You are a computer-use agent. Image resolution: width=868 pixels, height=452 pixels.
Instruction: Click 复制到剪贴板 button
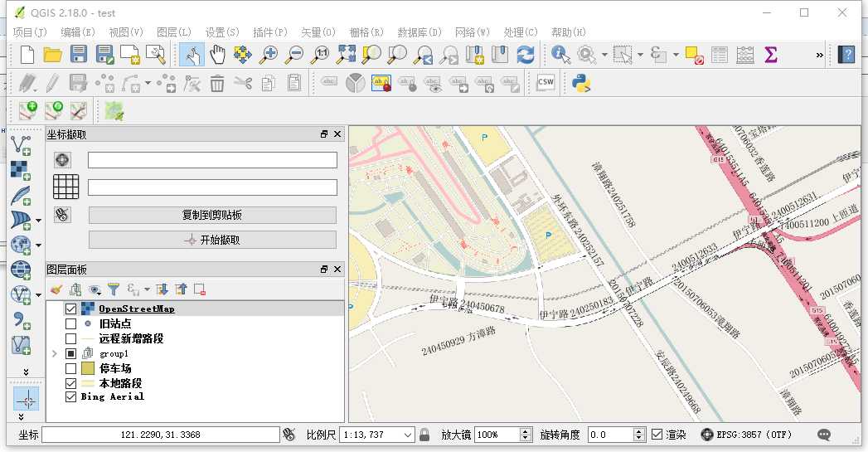pyautogui.click(x=212, y=215)
